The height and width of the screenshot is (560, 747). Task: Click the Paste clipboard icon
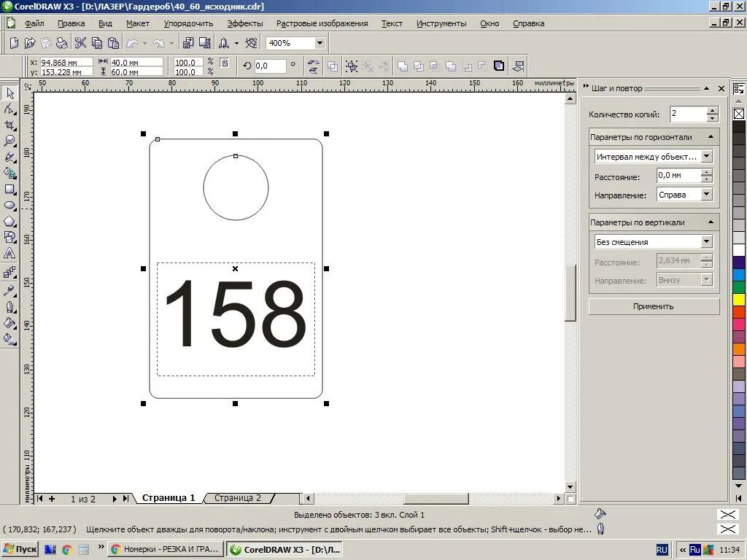click(113, 43)
